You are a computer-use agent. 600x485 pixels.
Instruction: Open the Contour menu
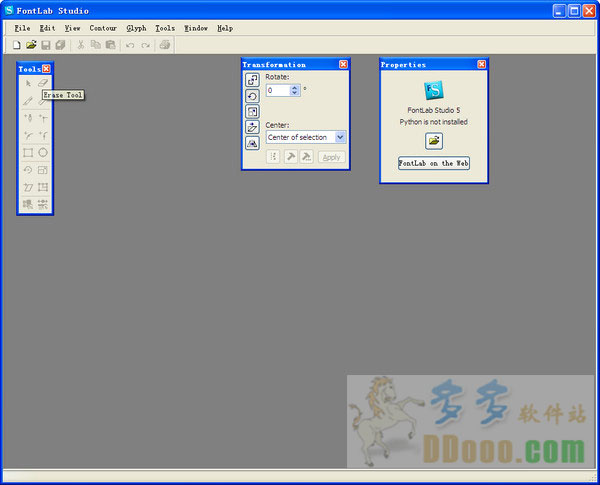(x=103, y=28)
